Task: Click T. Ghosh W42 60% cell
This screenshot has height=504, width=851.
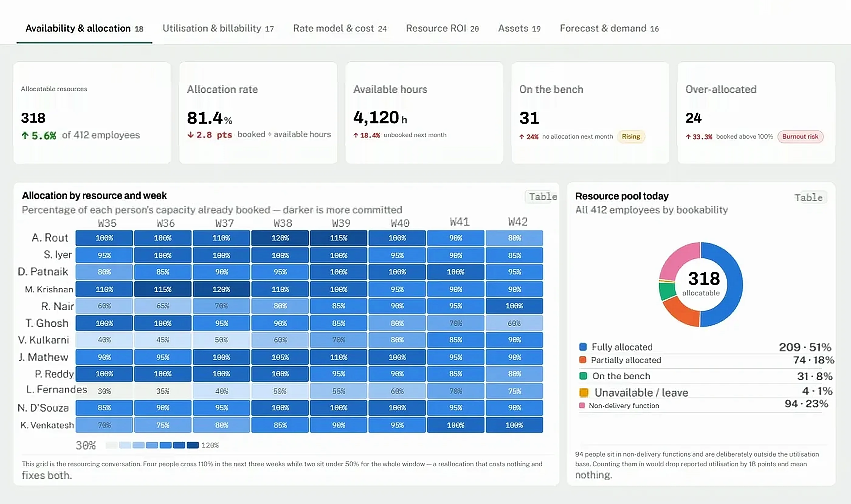Action: tap(514, 323)
